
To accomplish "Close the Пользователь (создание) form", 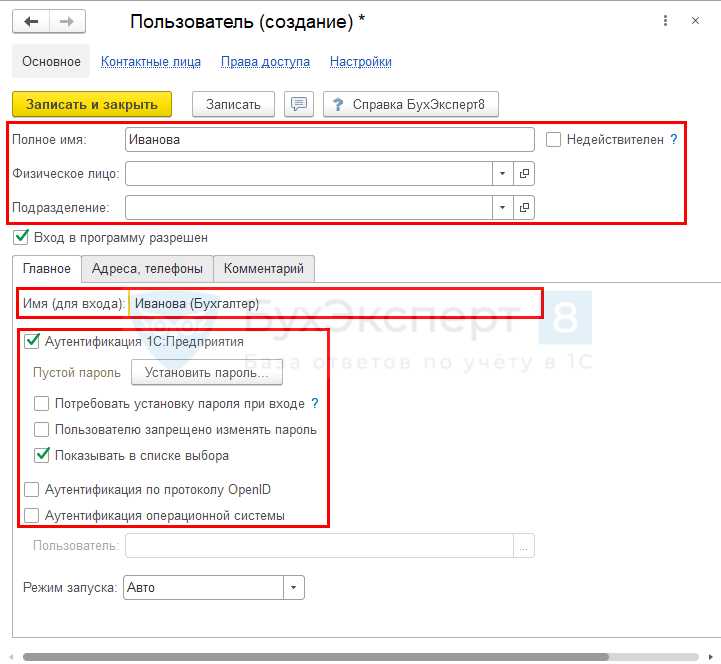I will 695,21.
